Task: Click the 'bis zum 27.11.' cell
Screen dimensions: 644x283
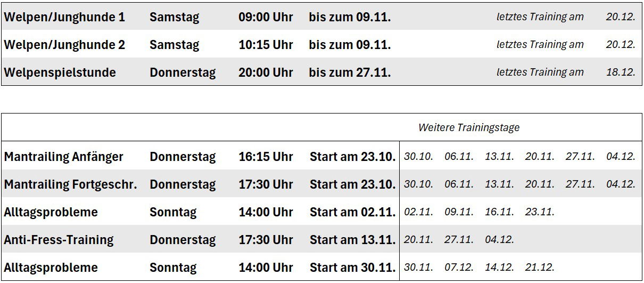Action: point(350,72)
